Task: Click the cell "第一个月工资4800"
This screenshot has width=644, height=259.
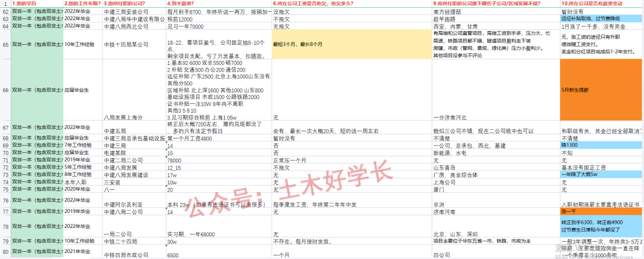Action: 219,138
